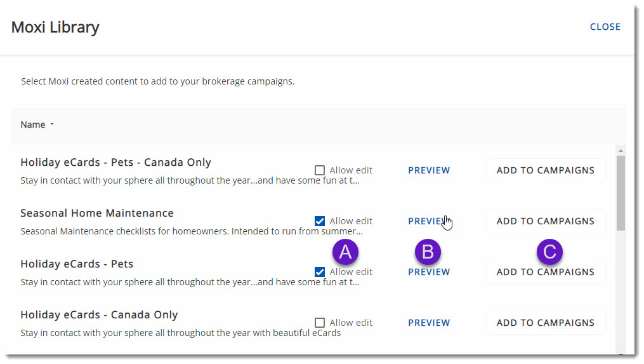The height and width of the screenshot is (364, 644).
Task: Click the purple A callout marker
Action: 345,252
